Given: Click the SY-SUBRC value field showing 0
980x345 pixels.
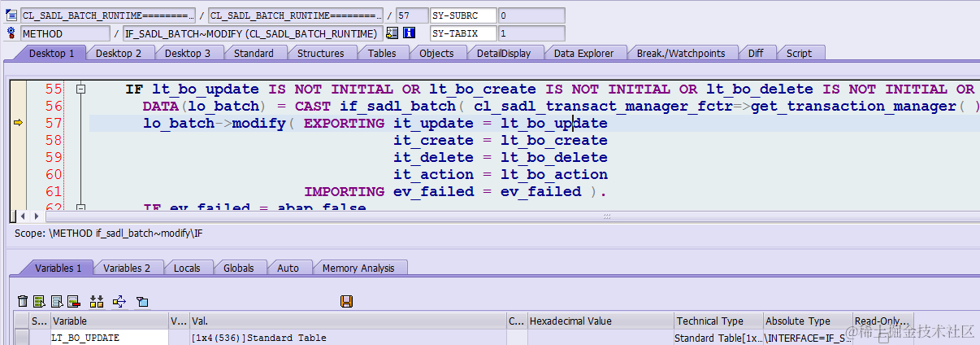Looking at the screenshot, I should click(x=531, y=15).
